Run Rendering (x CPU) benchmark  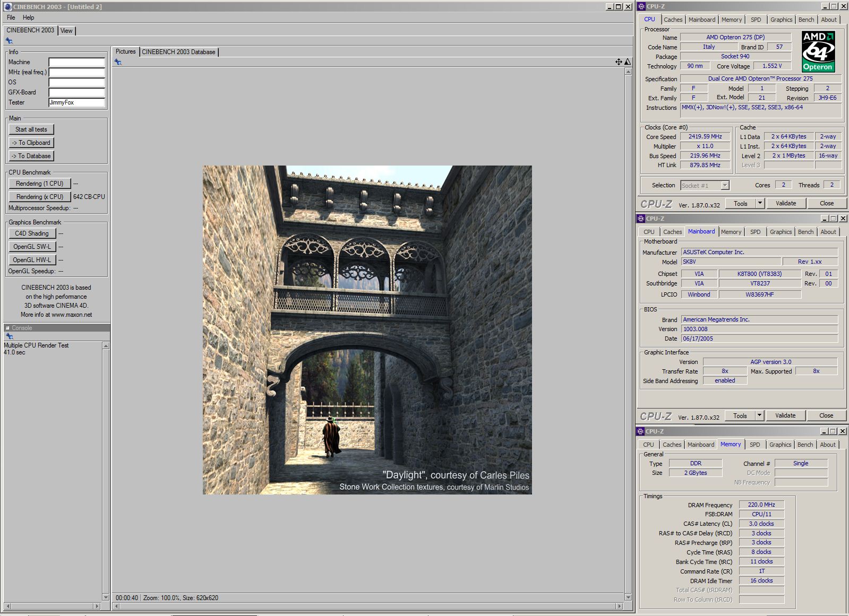40,197
